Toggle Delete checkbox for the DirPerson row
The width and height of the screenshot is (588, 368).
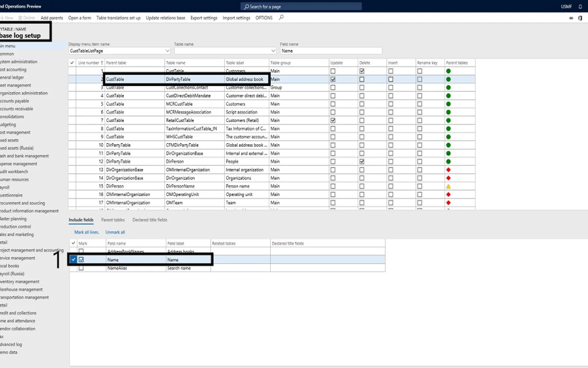pyautogui.click(x=362, y=162)
